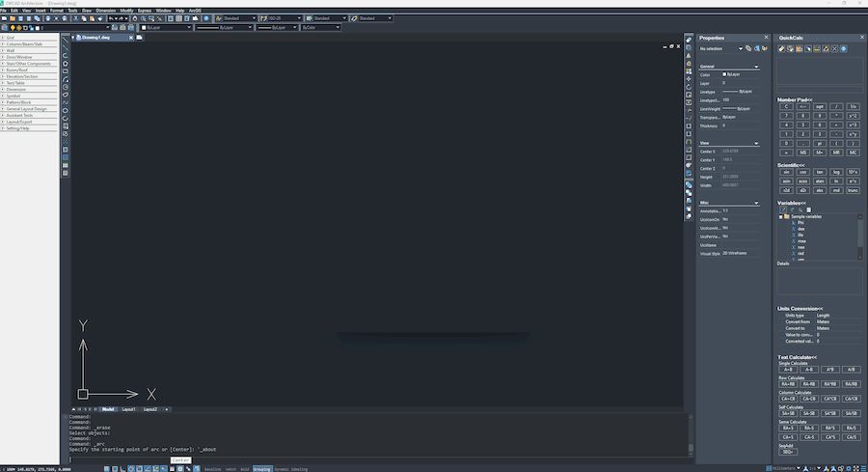This screenshot has height=472, width=868.
Task: Click the Cut (scissors) toolbar icon
Action: tap(75, 18)
